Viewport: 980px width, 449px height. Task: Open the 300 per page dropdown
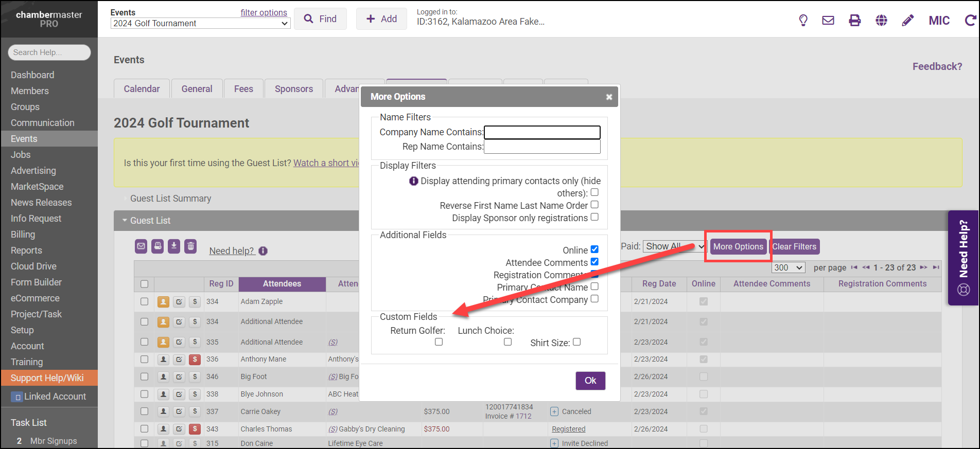click(788, 267)
